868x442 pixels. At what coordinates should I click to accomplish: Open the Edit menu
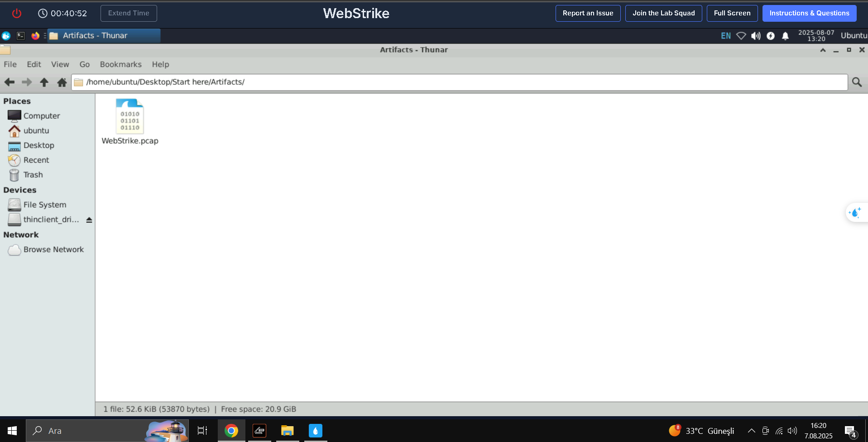[34, 64]
